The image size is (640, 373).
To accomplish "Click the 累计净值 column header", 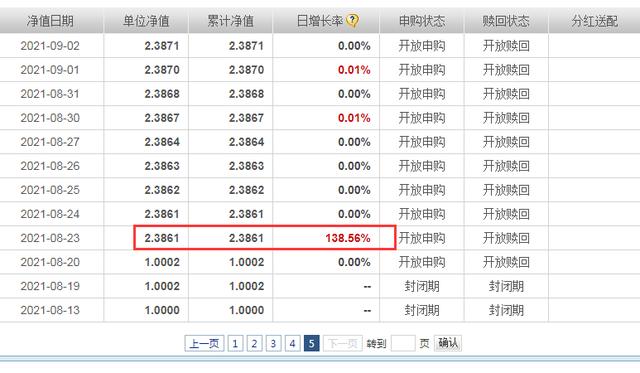I will [231, 20].
